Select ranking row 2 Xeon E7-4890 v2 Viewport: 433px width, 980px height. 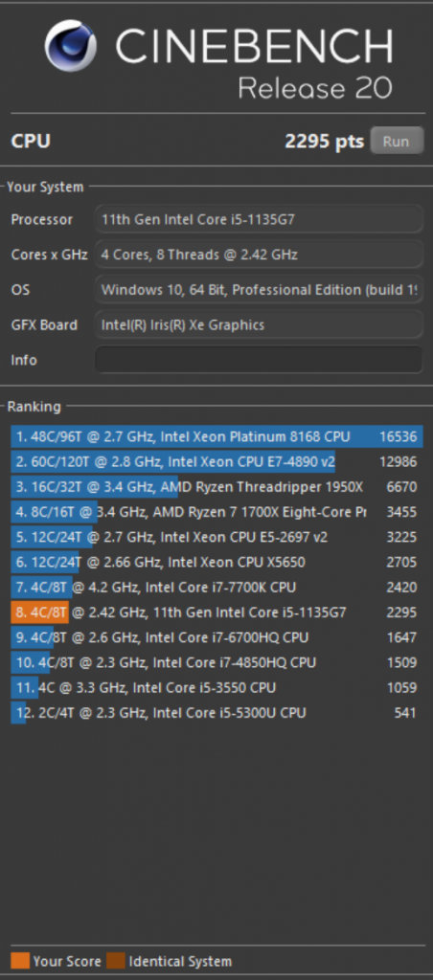point(216,462)
